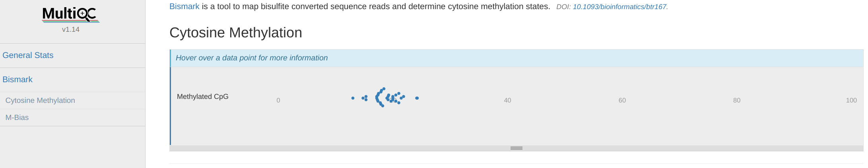Select the topmost data point in plot

pos(384,89)
